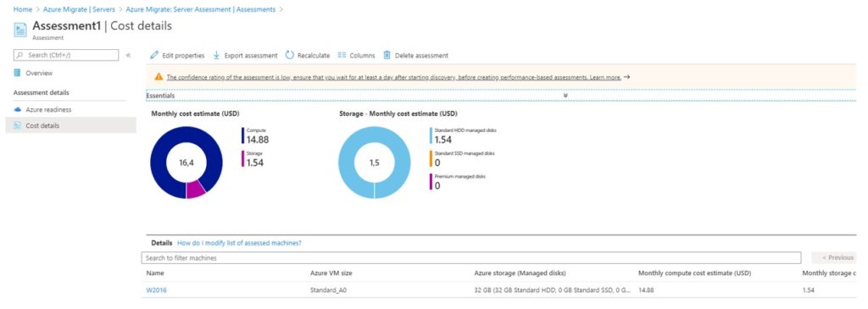Screen dimensions: 868x309
Task: Collapse the sidebar with the double chevron
Action: pos(128,55)
